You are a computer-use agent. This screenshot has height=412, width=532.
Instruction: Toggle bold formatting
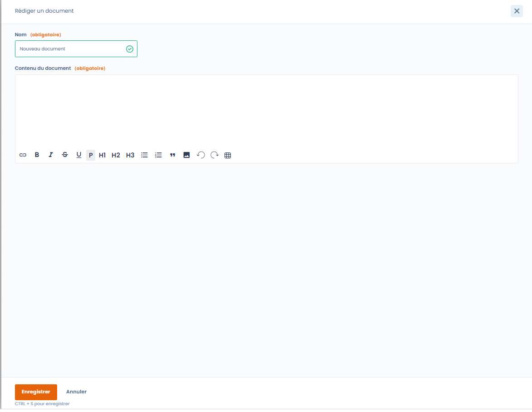37,155
